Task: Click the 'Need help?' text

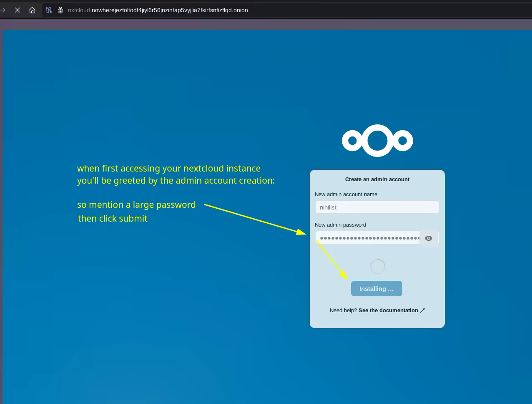Action: (343, 311)
